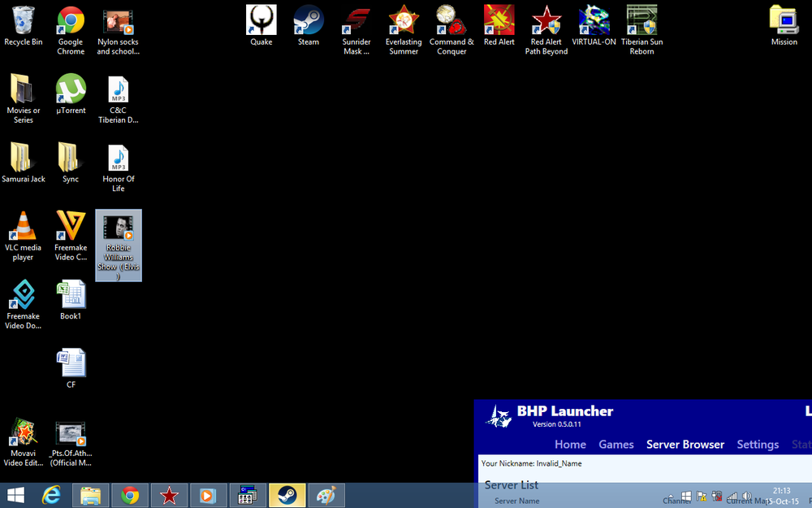Click the BHP Launcher logo icon
812x508 pixels.
pos(499,416)
